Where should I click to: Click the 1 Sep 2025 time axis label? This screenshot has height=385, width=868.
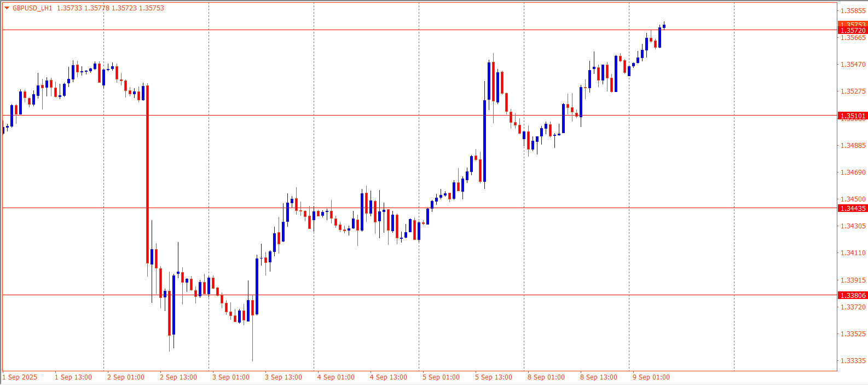click(20, 377)
